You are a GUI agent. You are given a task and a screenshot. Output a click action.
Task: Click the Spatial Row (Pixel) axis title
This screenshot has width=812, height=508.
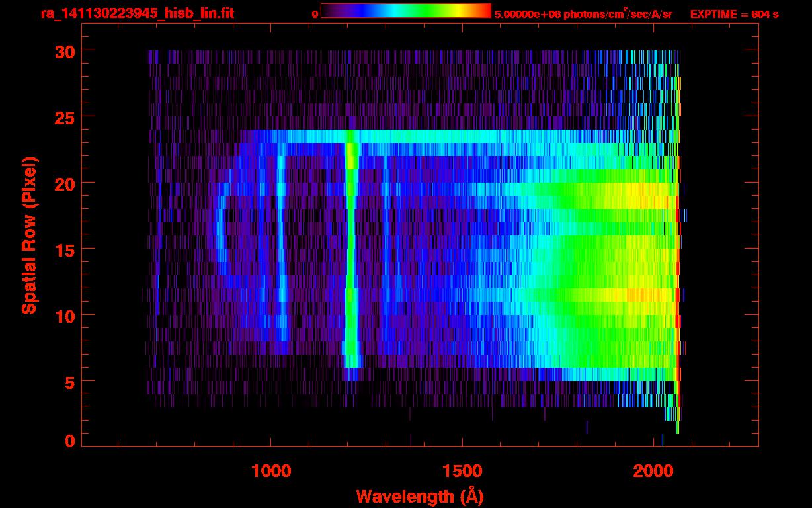coord(29,235)
